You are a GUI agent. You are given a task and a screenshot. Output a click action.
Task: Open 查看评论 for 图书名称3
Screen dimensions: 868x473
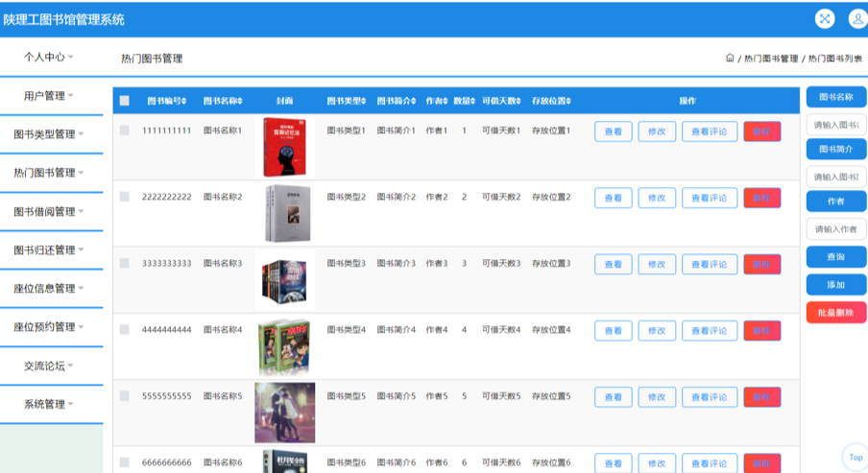710,265
